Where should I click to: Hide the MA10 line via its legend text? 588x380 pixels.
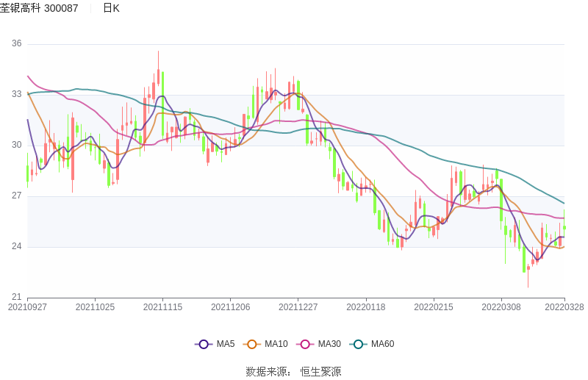click(x=276, y=344)
